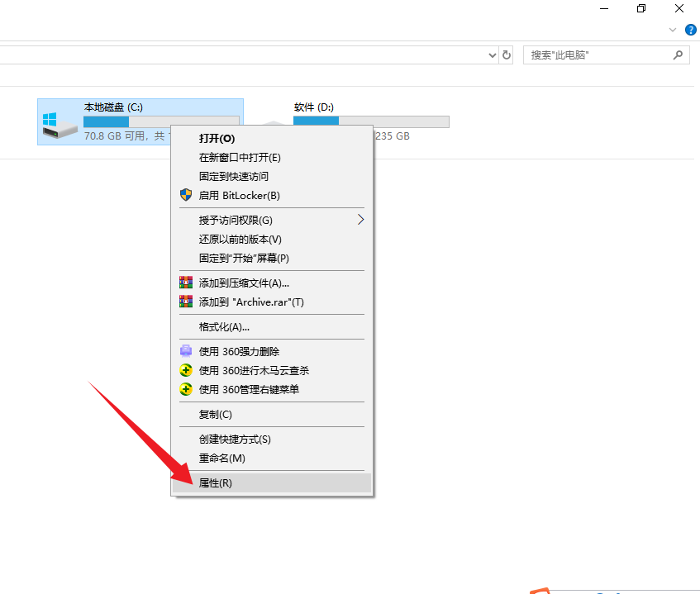Choose 添加到压缩文件(A)...

[x=272, y=283]
